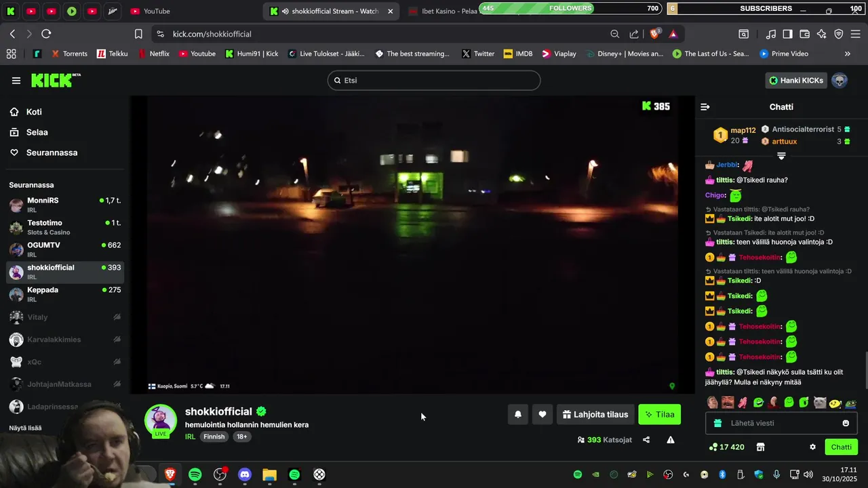Switch to the Ibet Kasino tab
868x488 pixels.
[444, 11]
